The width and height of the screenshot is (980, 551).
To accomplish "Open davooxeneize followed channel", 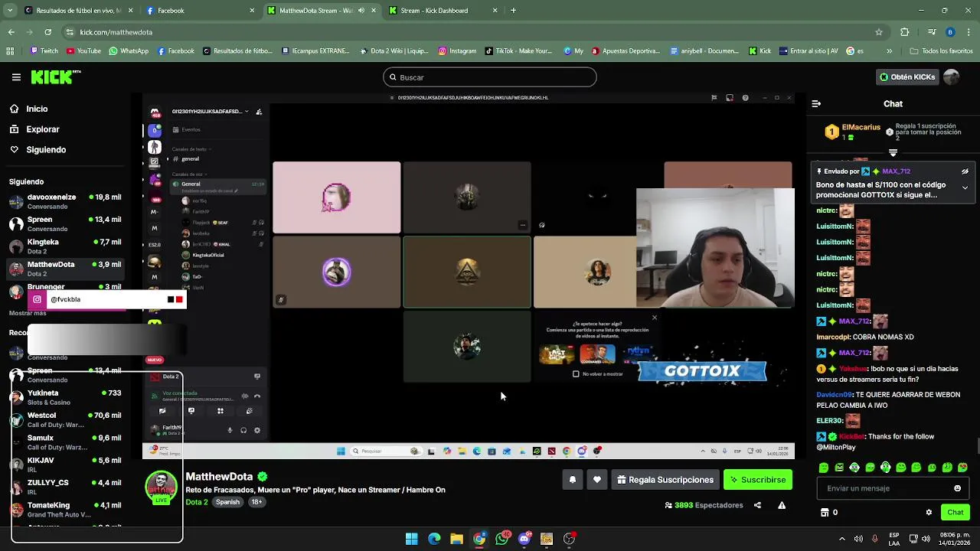I will pos(65,201).
